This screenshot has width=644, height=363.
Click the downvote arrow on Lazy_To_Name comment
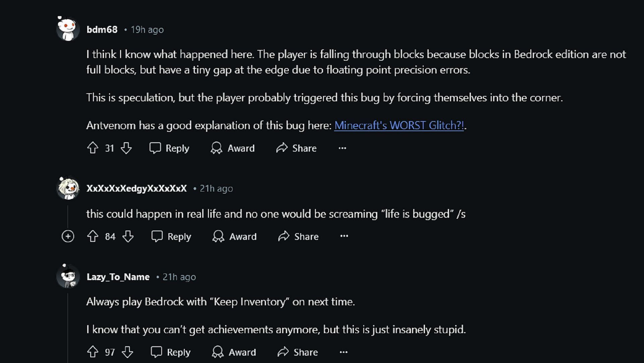tap(127, 352)
